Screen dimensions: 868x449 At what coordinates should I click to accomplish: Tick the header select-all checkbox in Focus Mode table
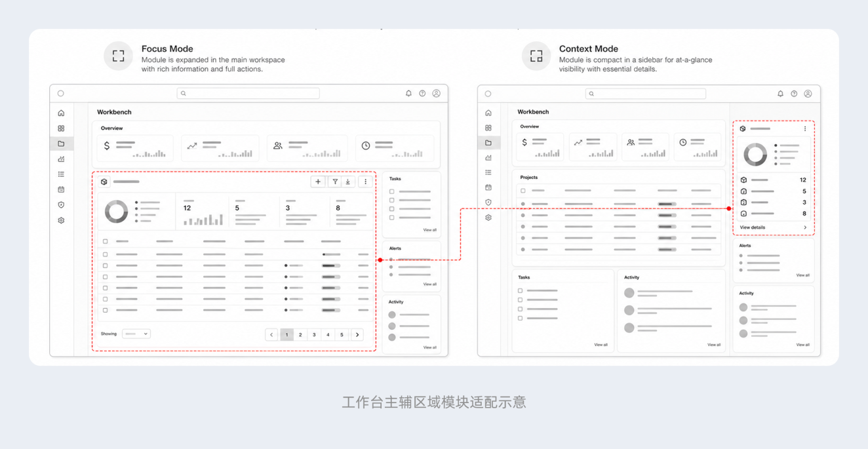coord(106,241)
